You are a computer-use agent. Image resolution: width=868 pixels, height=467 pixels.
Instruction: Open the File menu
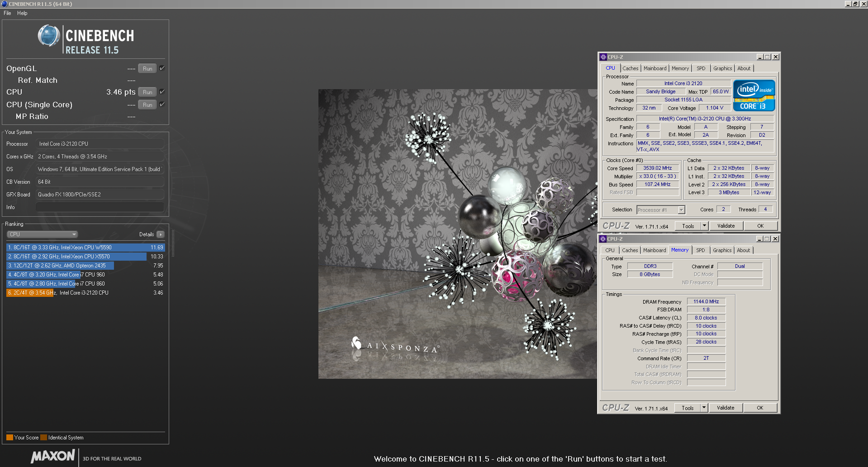pyautogui.click(x=7, y=13)
